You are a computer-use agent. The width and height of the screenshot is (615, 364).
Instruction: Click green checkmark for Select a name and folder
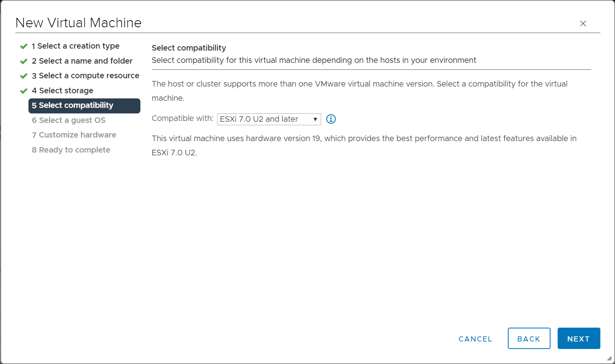(x=24, y=61)
